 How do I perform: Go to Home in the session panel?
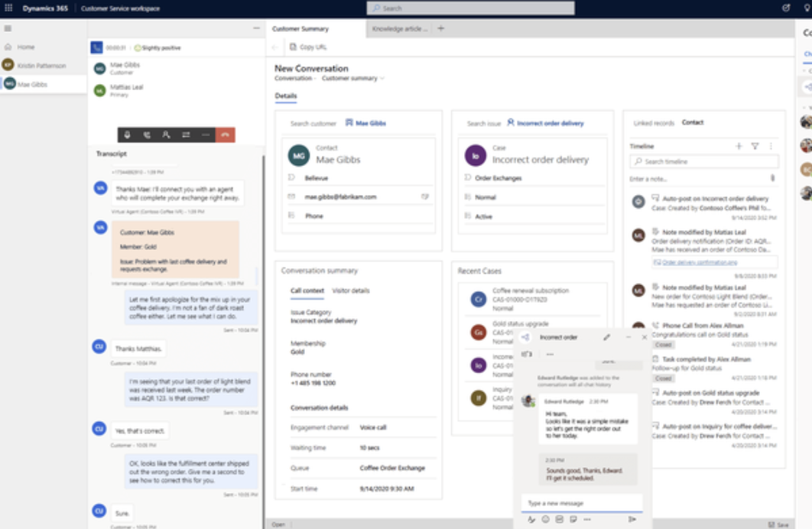(x=25, y=47)
